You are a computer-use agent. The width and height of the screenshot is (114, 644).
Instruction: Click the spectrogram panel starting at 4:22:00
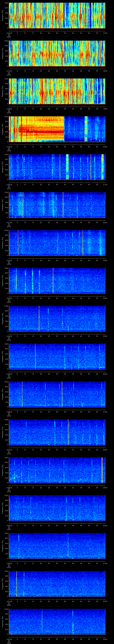tap(57, 243)
